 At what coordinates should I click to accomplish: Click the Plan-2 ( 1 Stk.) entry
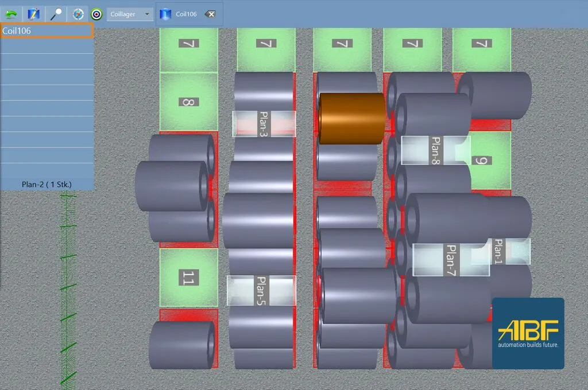coord(46,183)
